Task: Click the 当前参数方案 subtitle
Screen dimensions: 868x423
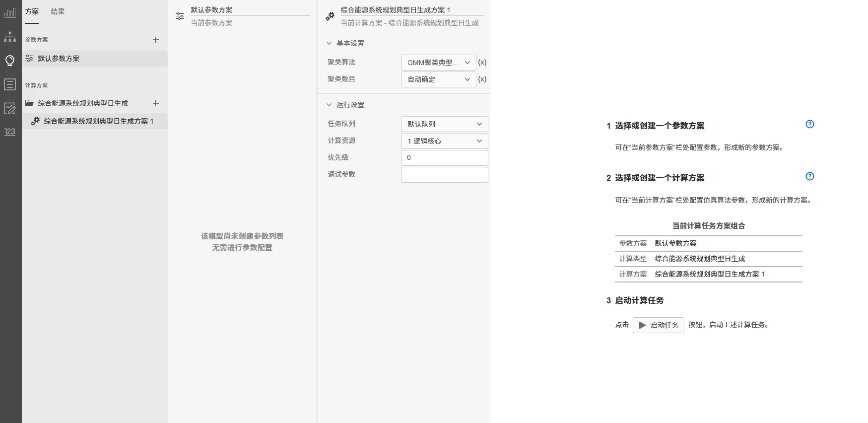Action: 211,23
